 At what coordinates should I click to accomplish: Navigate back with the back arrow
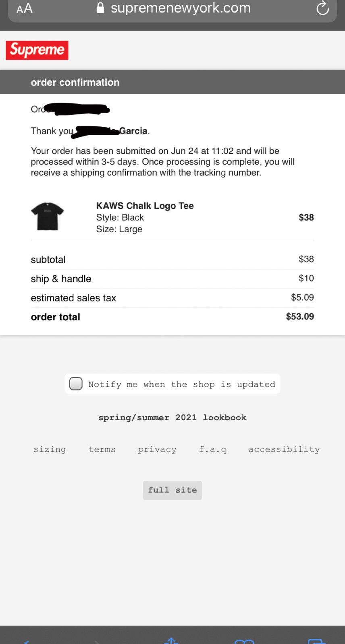(x=25, y=641)
